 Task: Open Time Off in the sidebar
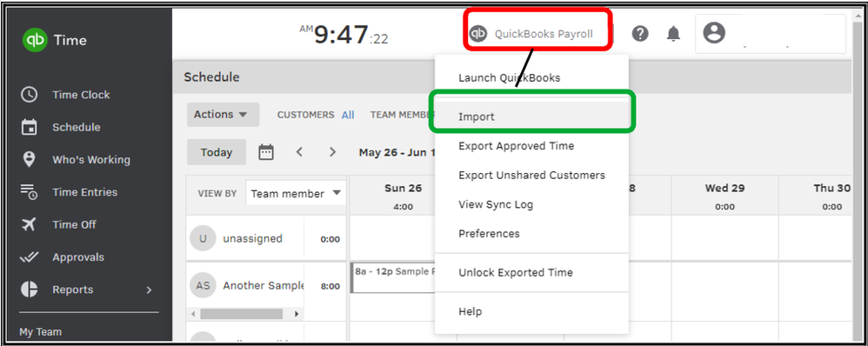coord(74,224)
